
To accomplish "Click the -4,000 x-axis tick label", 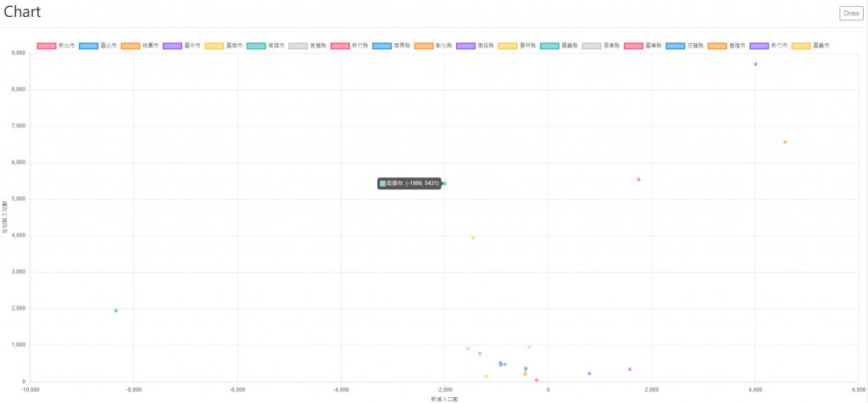I will 341,389.
